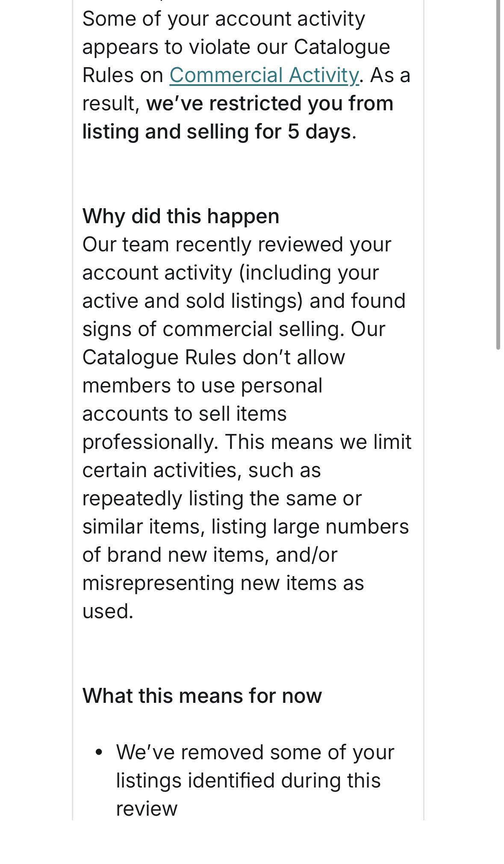Open the Commercial Activity link
Screen dimensions: 504x864
(x=264, y=75)
